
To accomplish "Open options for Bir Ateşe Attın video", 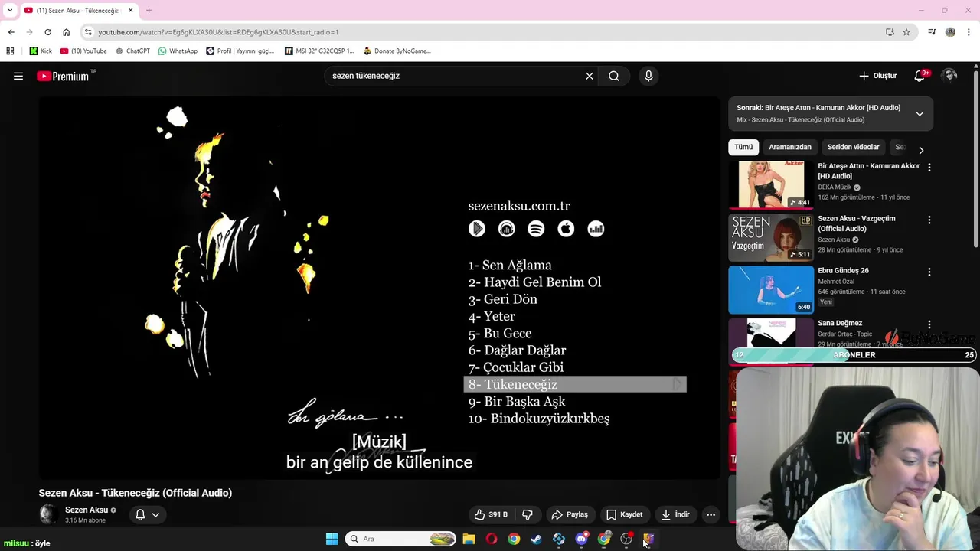I will (x=929, y=167).
